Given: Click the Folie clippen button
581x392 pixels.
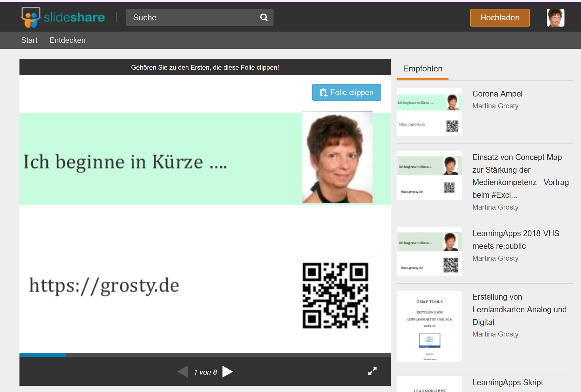Looking at the screenshot, I should (346, 92).
